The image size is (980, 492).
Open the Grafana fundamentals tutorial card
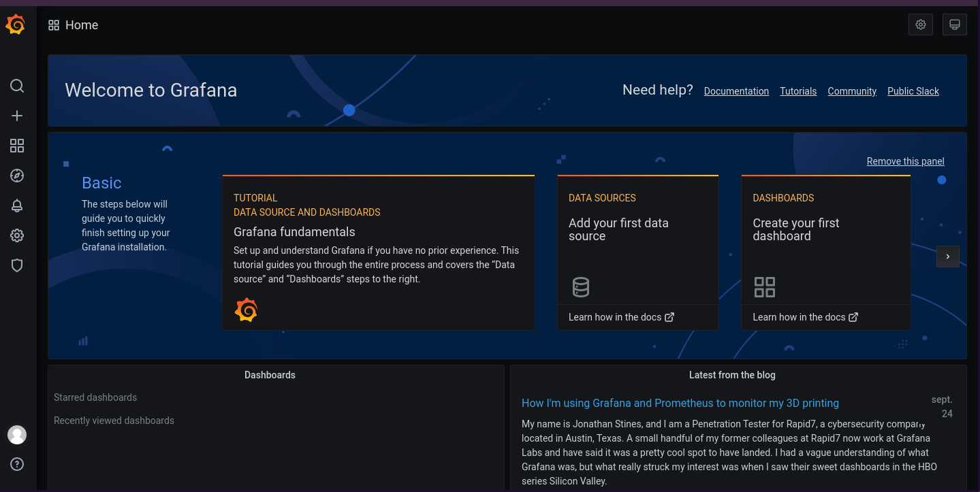[x=379, y=252]
